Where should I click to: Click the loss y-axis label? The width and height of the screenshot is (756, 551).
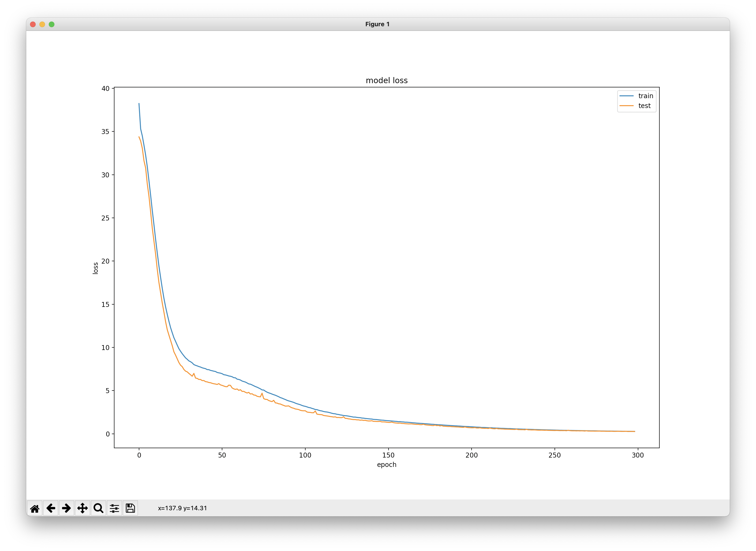click(95, 268)
